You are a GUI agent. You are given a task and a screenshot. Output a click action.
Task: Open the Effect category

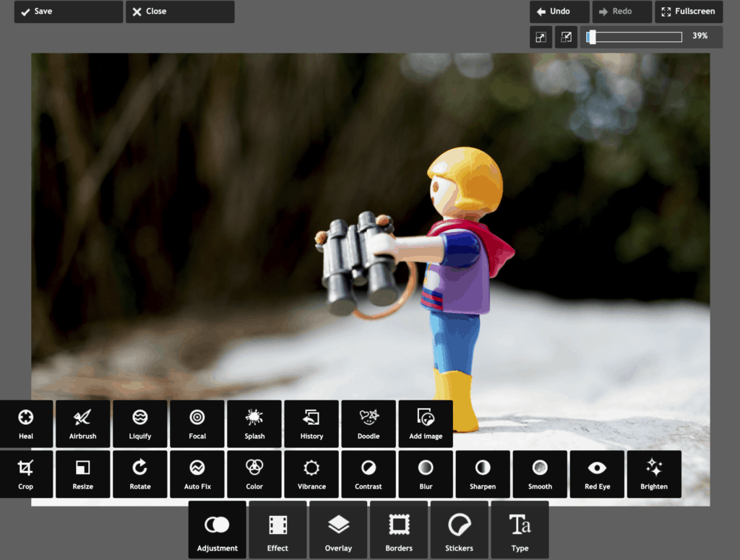pos(277,530)
